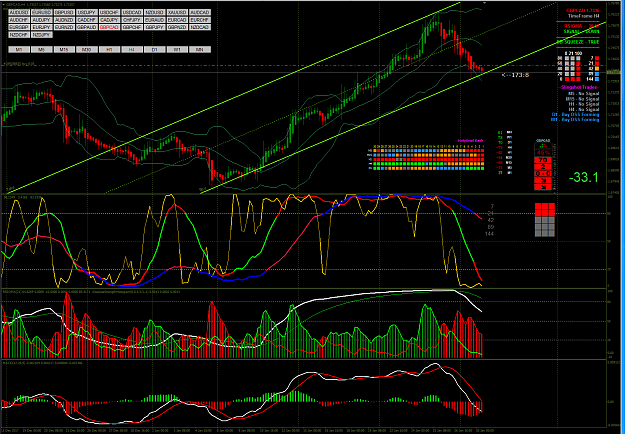Click the bottom down-arrow cell in GBPCAD panel
625x434 pixels.
[x=543, y=187]
